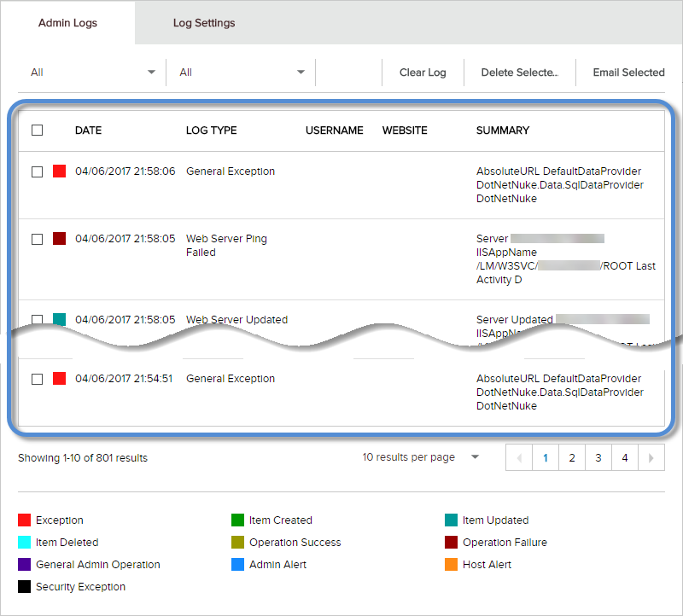This screenshot has height=616, width=683.
Task: Click the red swatch on the 21:58:06 row
Action: pyautogui.click(x=59, y=171)
